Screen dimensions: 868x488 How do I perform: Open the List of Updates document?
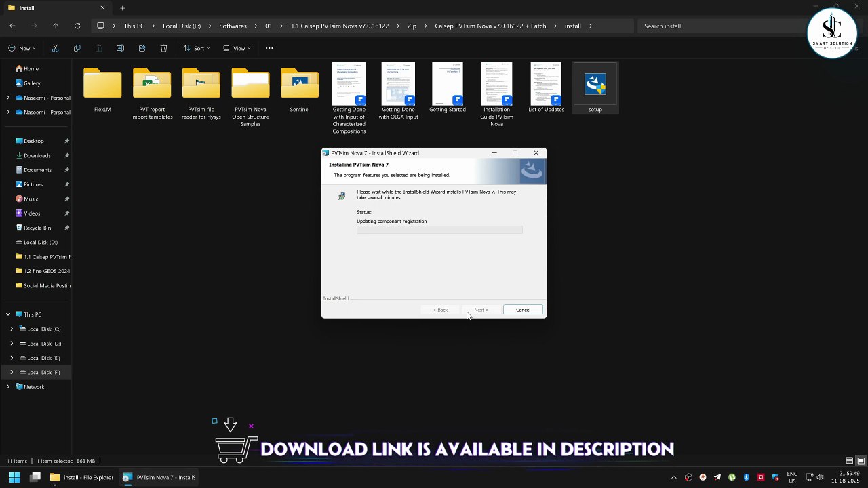pos(546,88)
